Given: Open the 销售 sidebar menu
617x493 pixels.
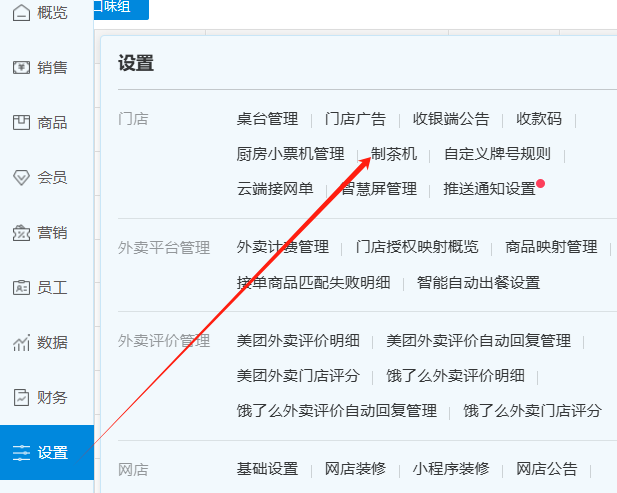Looking at the screenshot, I should click(47, 68).
